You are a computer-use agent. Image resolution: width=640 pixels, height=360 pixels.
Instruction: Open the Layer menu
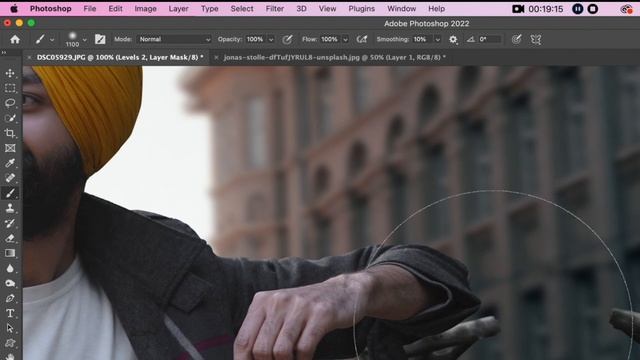pyautogui.click(x=178, y=9)
